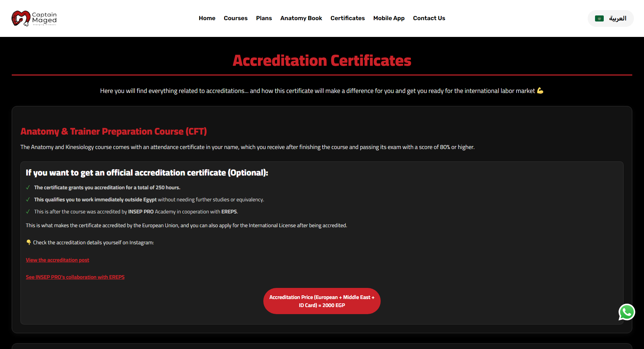Click the 'INSEP PRO Academy' bullet text
This screenshot has width=644, height=349.
click(136, 212)
